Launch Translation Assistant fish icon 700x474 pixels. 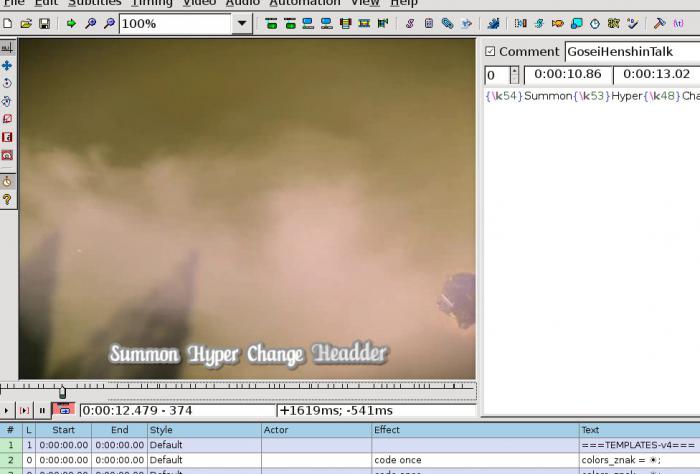[x=558, y=23]
